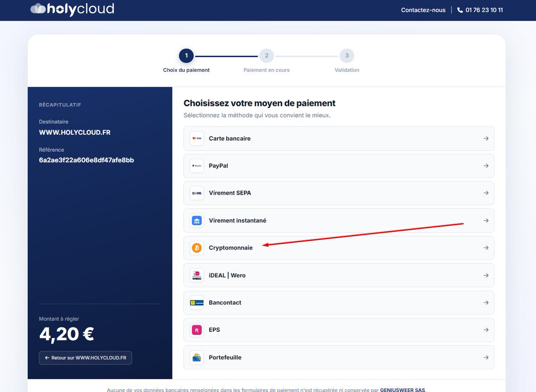Click the iDEAL | Wero label text
This screenshot has height=392, width=536.
point(227,275)
